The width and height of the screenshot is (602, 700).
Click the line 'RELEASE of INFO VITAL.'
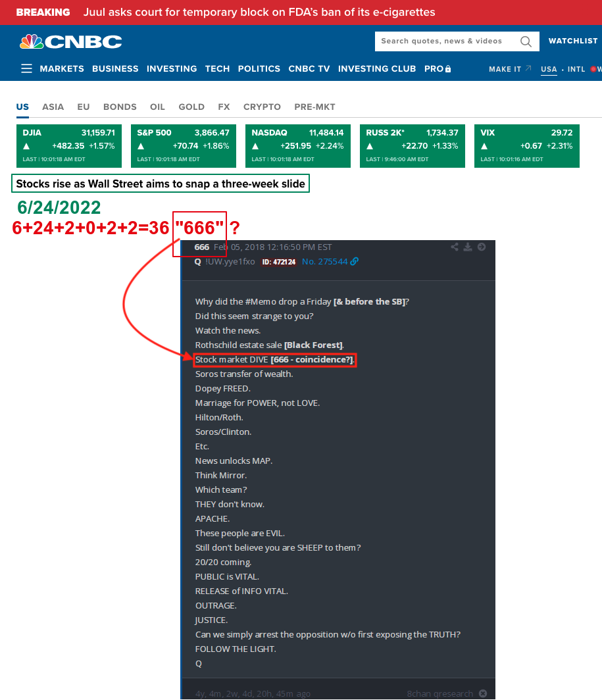click(241, 591)
